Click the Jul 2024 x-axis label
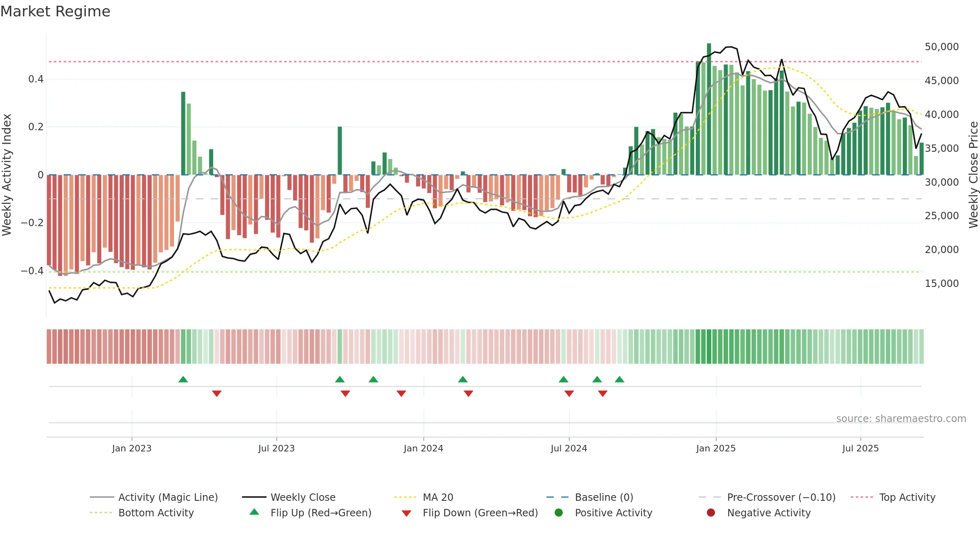The image size is (980, 551). tap(569, 448)
